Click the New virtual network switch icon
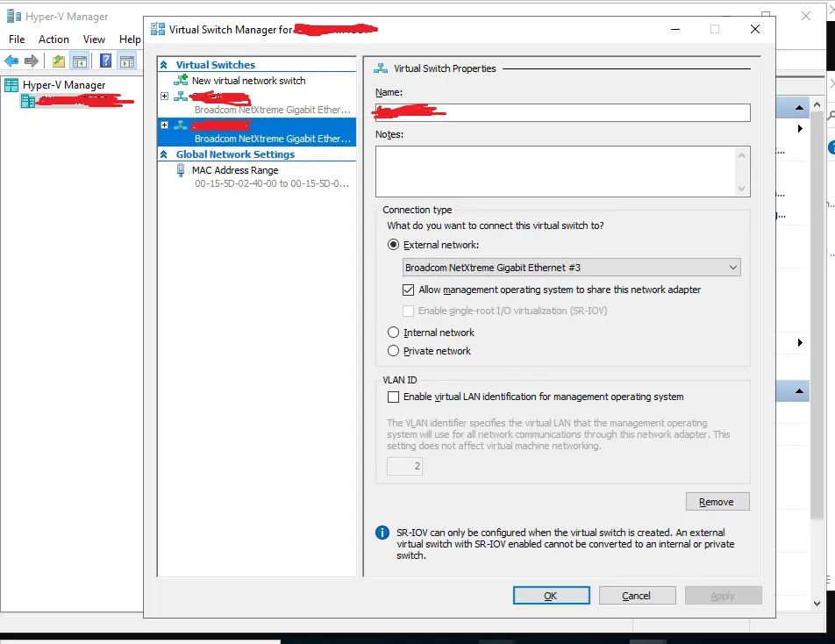Image resolution: width=835 pixels, height=644 pixels. pyautogui.click(x=181, y=81)
